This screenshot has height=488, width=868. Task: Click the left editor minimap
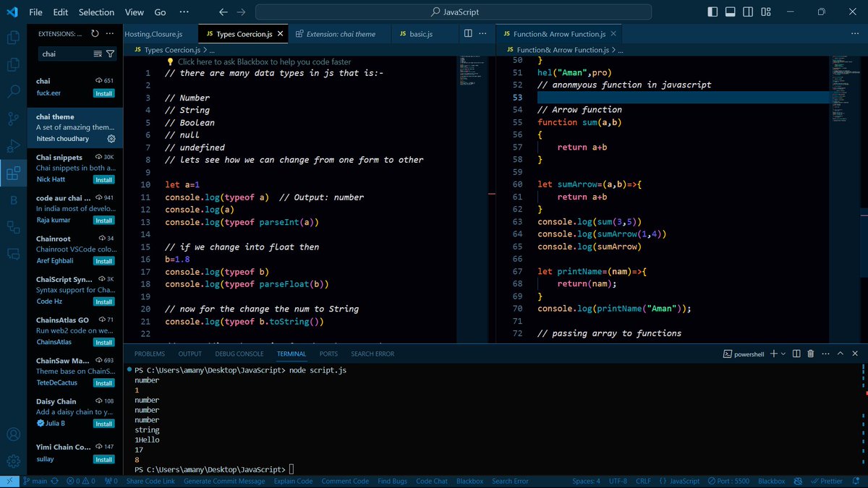pos(473,199)
